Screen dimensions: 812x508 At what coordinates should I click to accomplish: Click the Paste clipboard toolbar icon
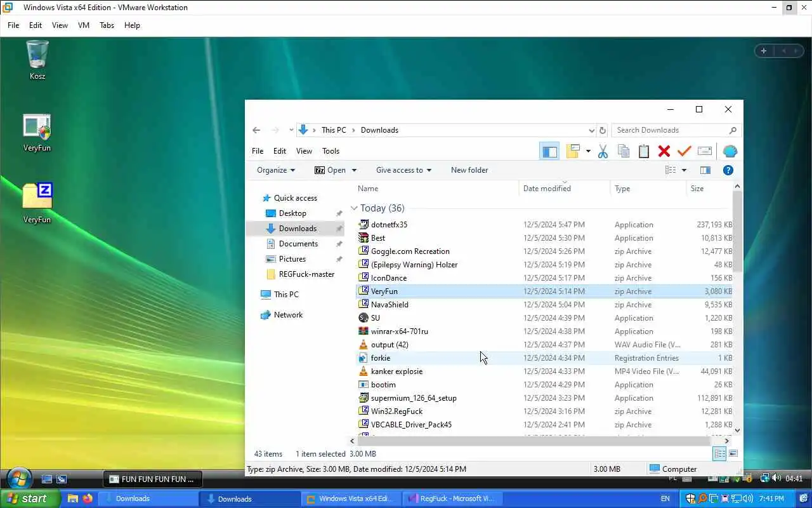(644, 151)
